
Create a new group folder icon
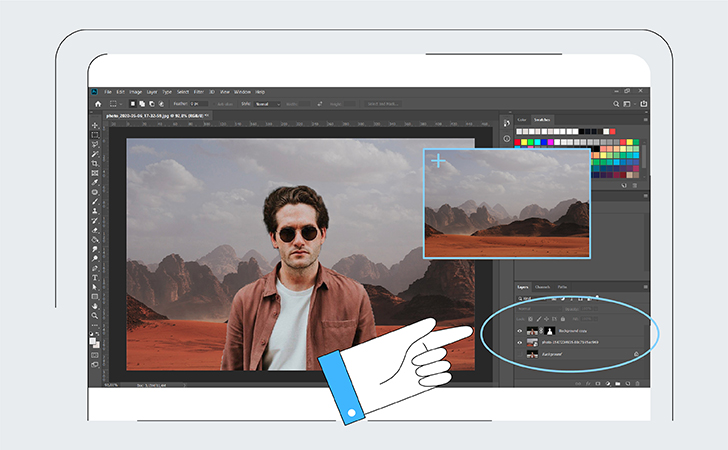click(x=618, y=384)
